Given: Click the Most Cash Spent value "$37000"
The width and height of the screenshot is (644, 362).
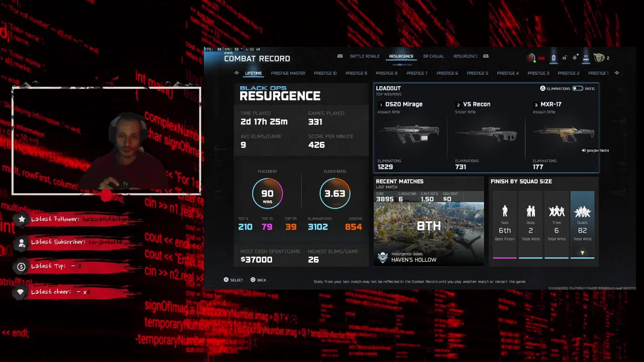Looking at the screenshot, I should pos(256,259).
